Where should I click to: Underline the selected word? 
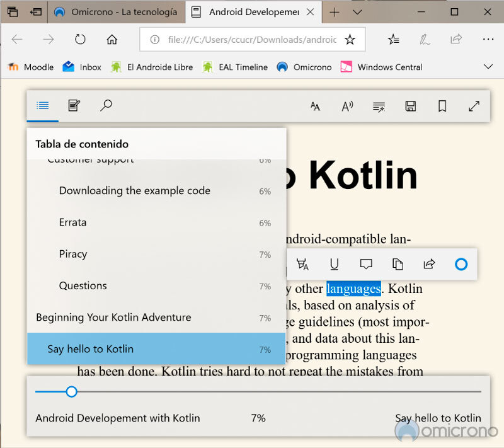pos(335,264)
